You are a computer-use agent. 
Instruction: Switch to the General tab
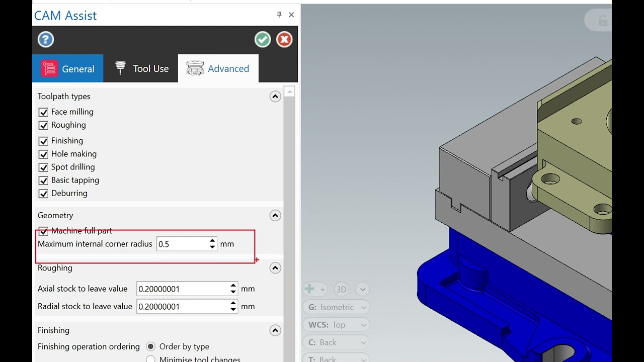pos(68,68)
